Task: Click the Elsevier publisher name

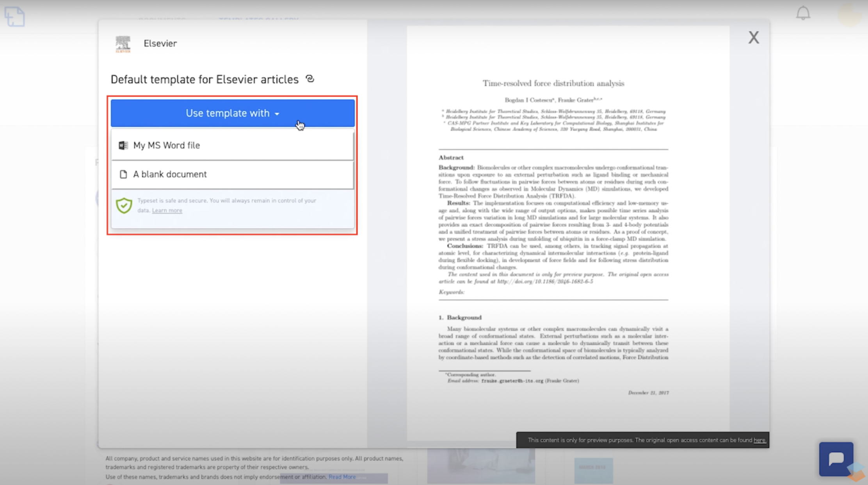Action: pos(160,43)
